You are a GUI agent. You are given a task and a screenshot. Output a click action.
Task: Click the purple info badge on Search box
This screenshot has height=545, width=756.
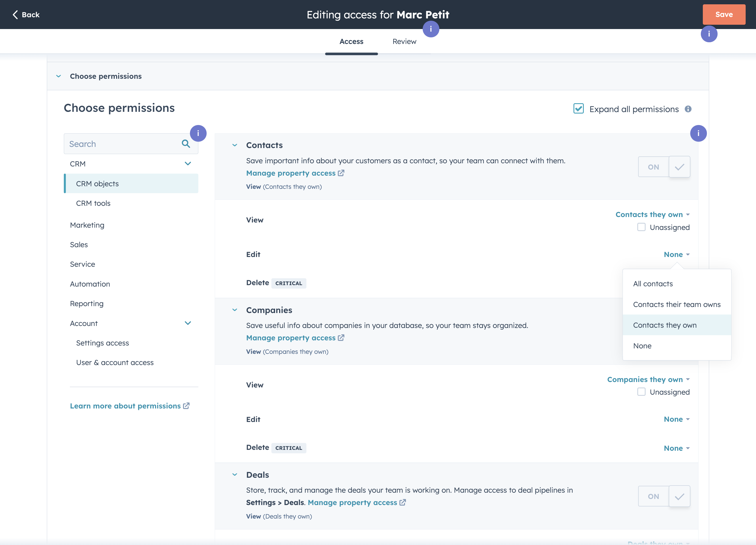(198, 133)
